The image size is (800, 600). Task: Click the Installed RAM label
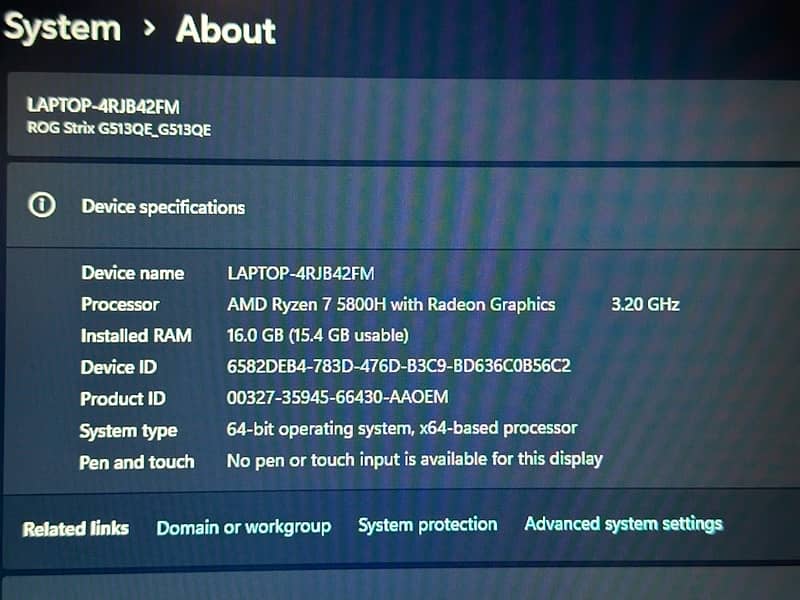[136, 336]
